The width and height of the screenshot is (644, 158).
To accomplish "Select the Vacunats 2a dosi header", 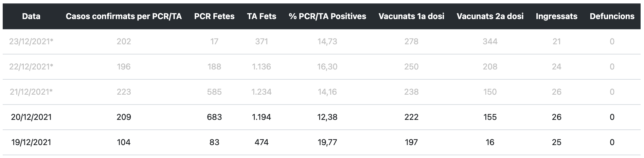I will pyautogui.click(x=490, y=16).
